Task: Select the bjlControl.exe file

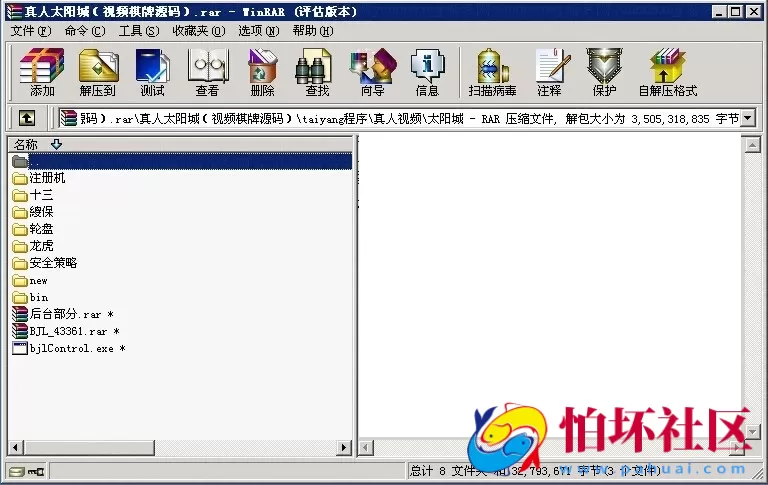Action: pos(70,349)
